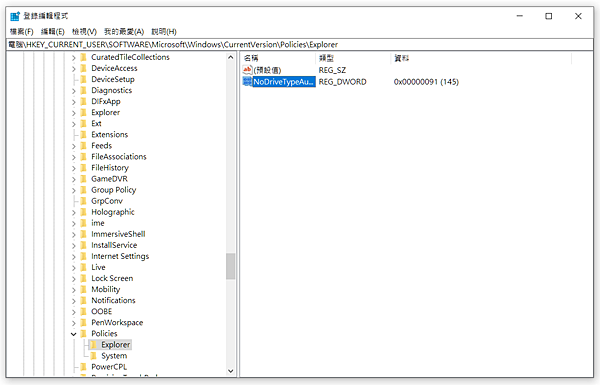
Task: Click the Ext folder icon
Action: click(x=84, y=124)
